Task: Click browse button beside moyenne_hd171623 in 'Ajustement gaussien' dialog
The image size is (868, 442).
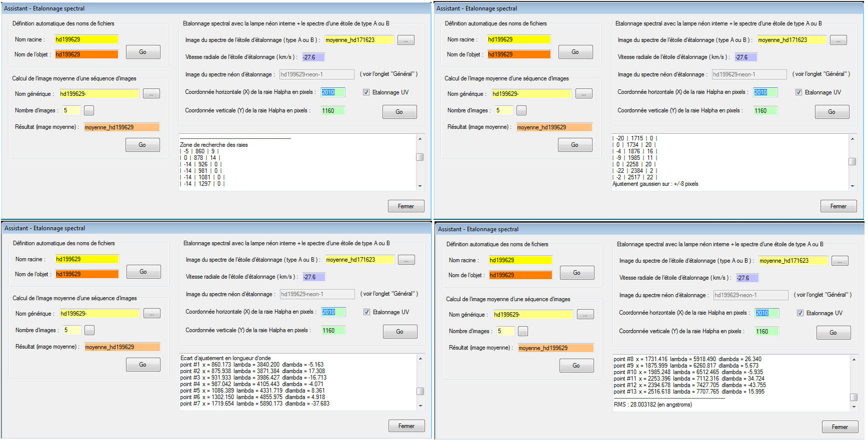Action: tap(838, 40)
